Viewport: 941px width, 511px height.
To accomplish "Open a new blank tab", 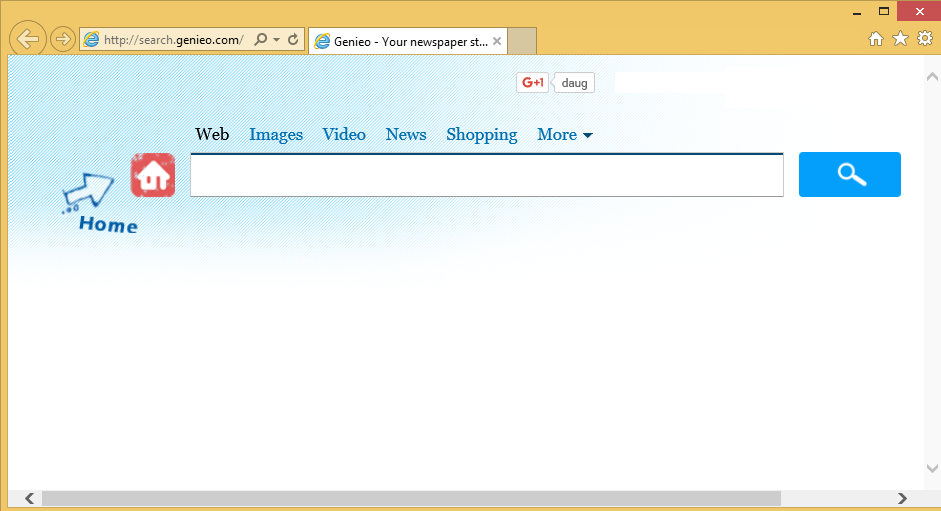I will (522, 41).
